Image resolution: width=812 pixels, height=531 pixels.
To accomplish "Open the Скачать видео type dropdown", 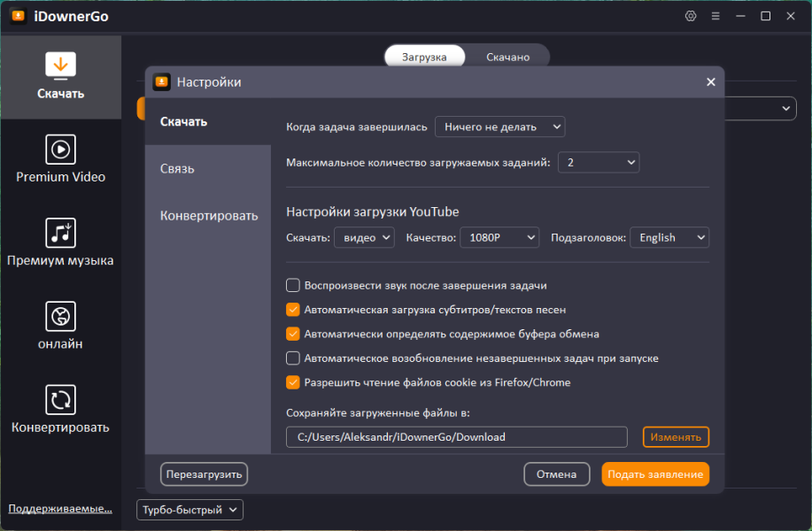I will coord(365,237).
